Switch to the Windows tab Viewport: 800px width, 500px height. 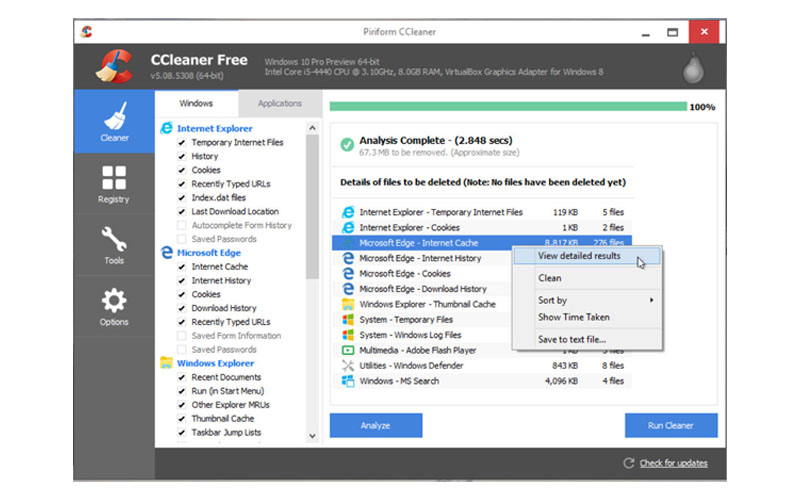pyautogui.click(x=196, y=103)
